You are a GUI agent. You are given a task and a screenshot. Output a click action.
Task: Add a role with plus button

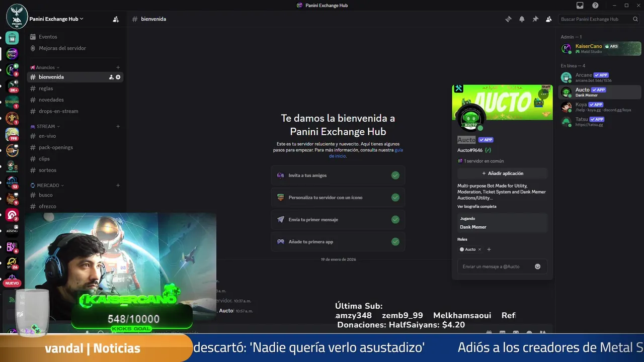click(489, 249)
